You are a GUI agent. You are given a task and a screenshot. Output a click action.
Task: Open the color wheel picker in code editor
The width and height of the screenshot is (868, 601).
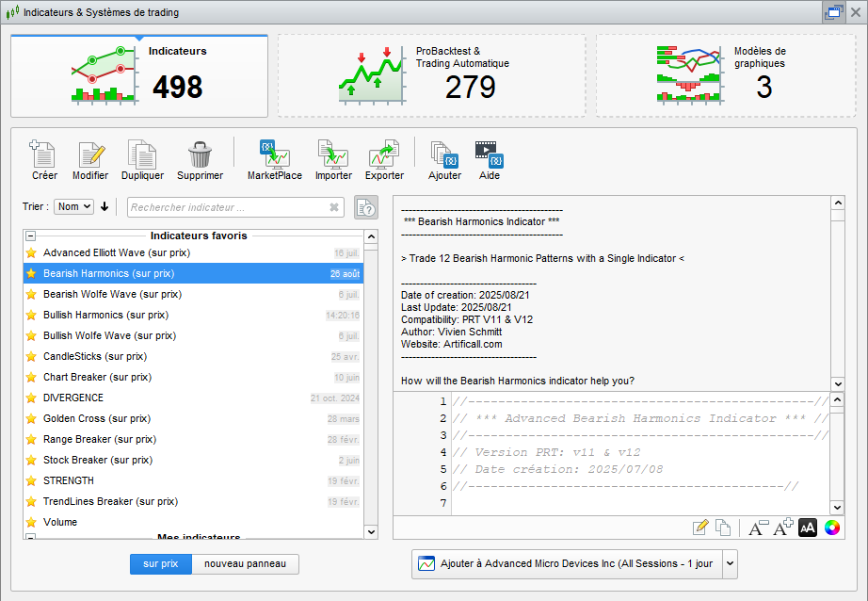831,528
